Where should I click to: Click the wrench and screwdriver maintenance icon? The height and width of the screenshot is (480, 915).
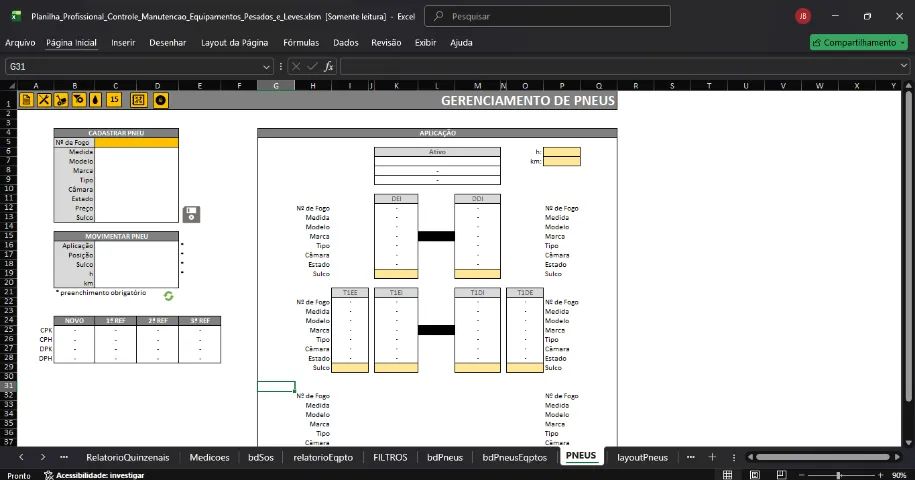point(44,100)
